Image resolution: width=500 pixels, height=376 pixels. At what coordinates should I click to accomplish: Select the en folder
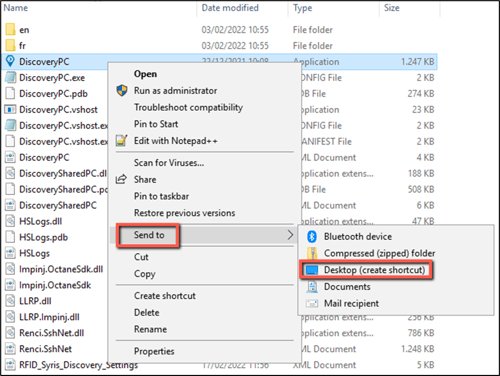click(x=24, y=30)
